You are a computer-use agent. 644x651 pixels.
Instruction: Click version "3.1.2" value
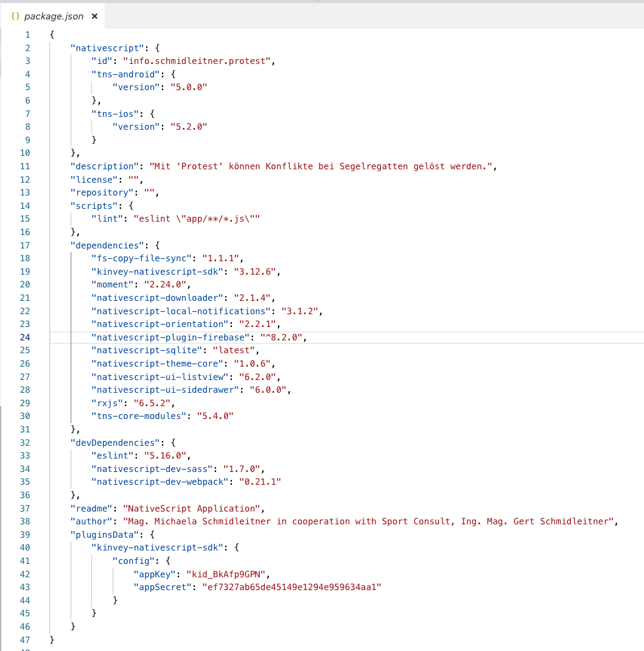click(299, 311)
